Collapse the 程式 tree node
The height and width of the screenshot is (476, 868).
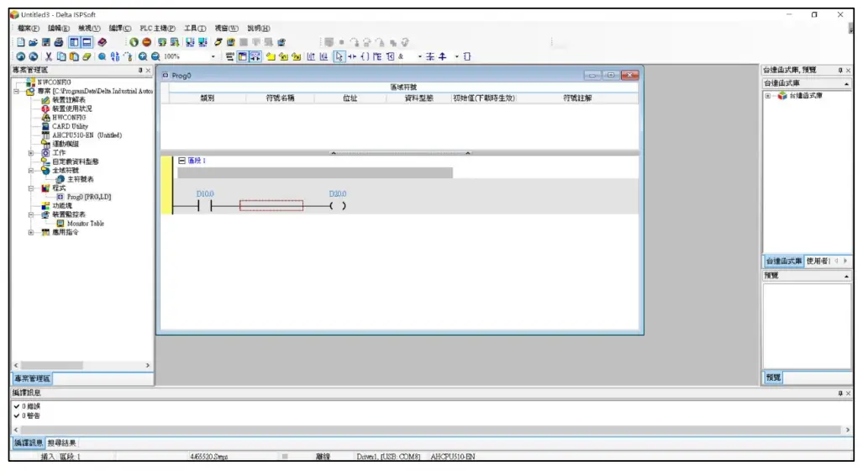point(31,188)
